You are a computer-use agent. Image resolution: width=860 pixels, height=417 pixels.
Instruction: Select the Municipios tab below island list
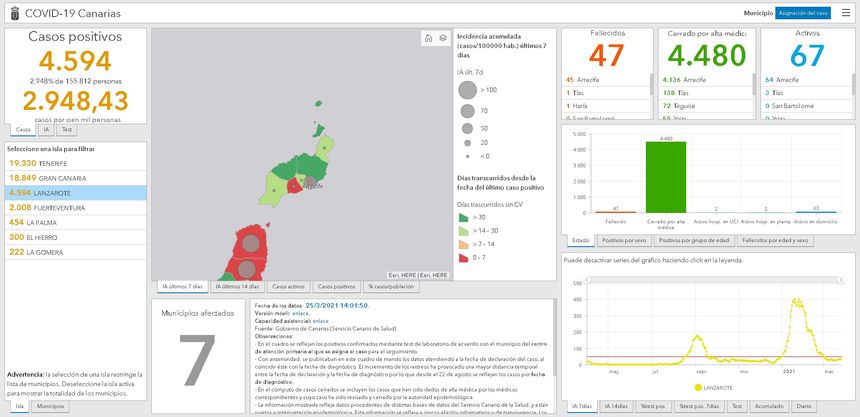point(51,407)
